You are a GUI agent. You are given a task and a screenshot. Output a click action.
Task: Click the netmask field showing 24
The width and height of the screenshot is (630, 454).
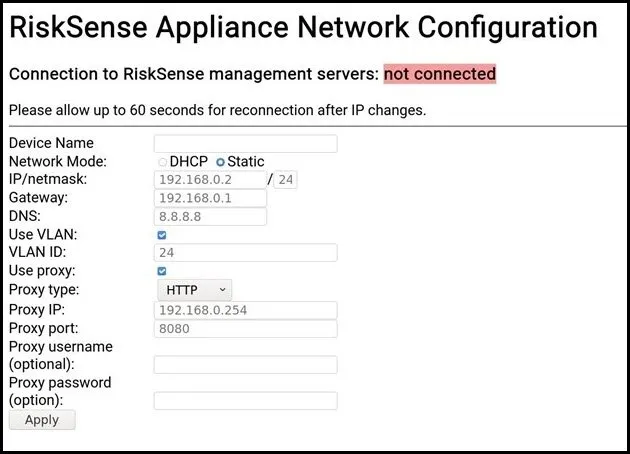click(x=286, y=180)
